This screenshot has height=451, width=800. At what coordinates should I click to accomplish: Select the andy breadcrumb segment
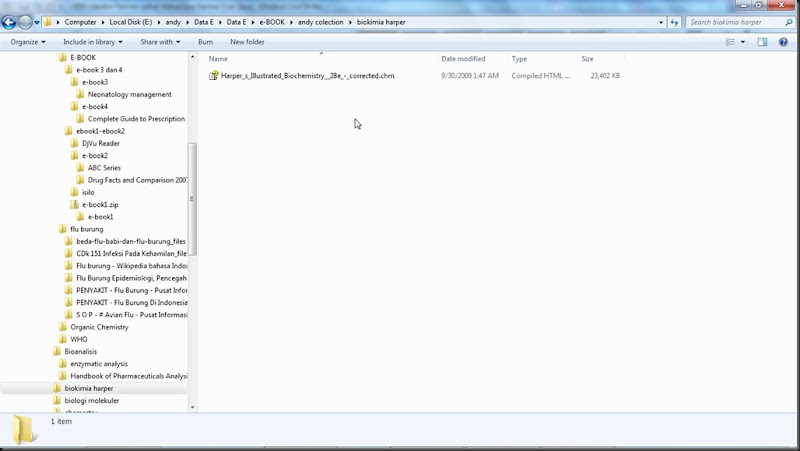pyautogui.click(x=173, y=22)
